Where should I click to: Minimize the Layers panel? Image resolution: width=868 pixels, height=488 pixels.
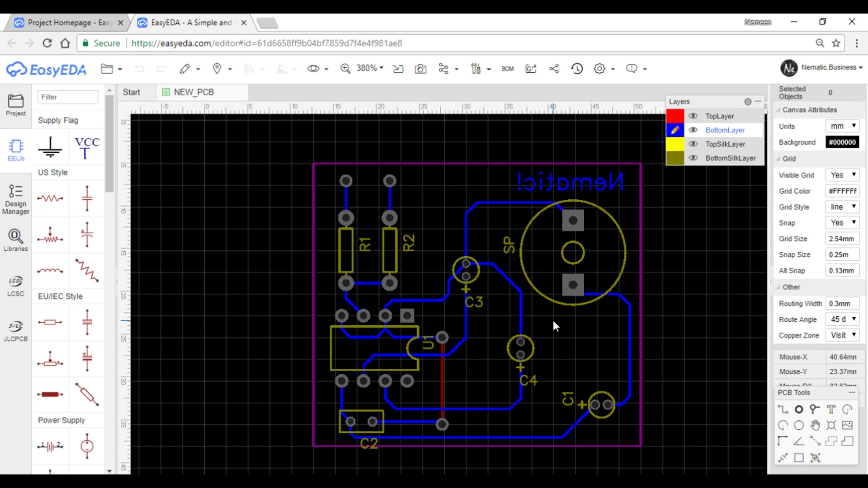pyautogui.click(x=758, y=102)
